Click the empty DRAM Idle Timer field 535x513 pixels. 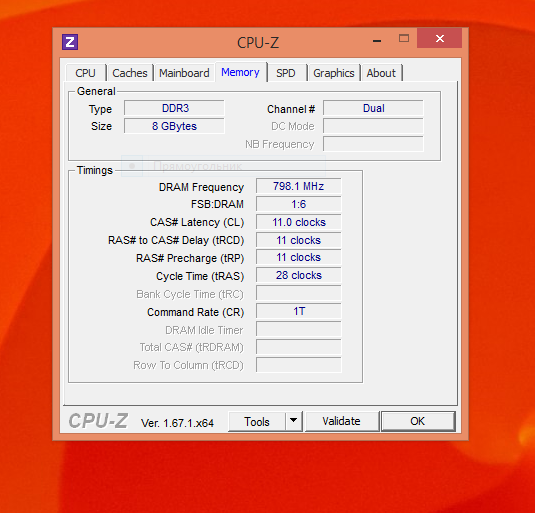[x=299, y=329]
